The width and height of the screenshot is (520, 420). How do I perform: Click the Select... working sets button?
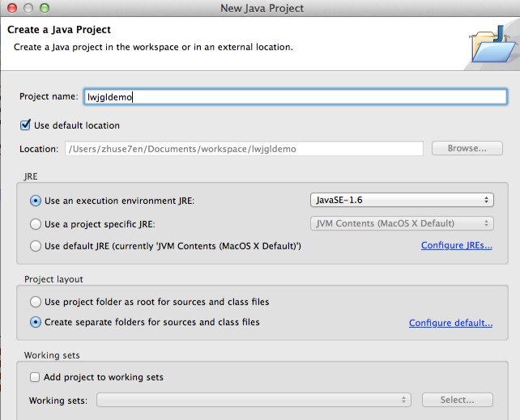[x=458, y=400]
